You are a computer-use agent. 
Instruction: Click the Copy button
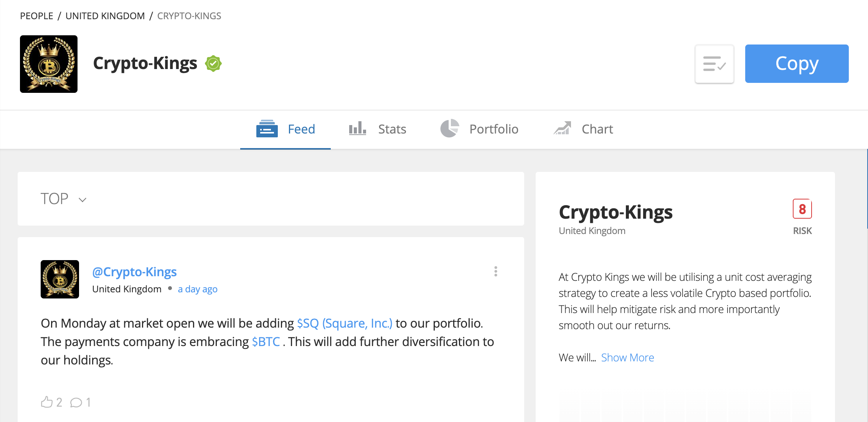pos(797,64)
